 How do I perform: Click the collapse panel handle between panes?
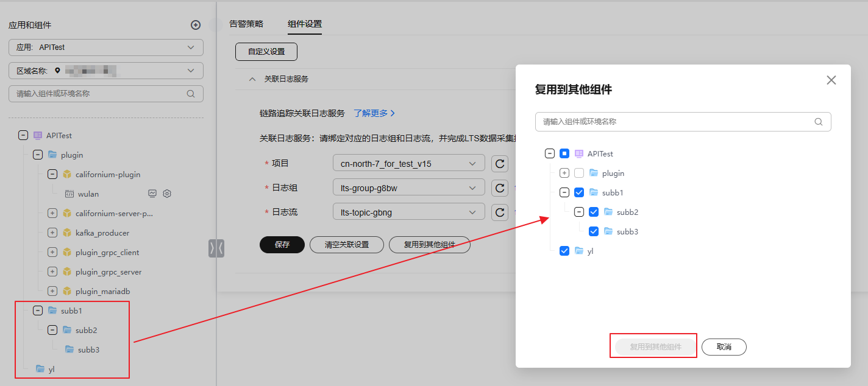point(216,248)
